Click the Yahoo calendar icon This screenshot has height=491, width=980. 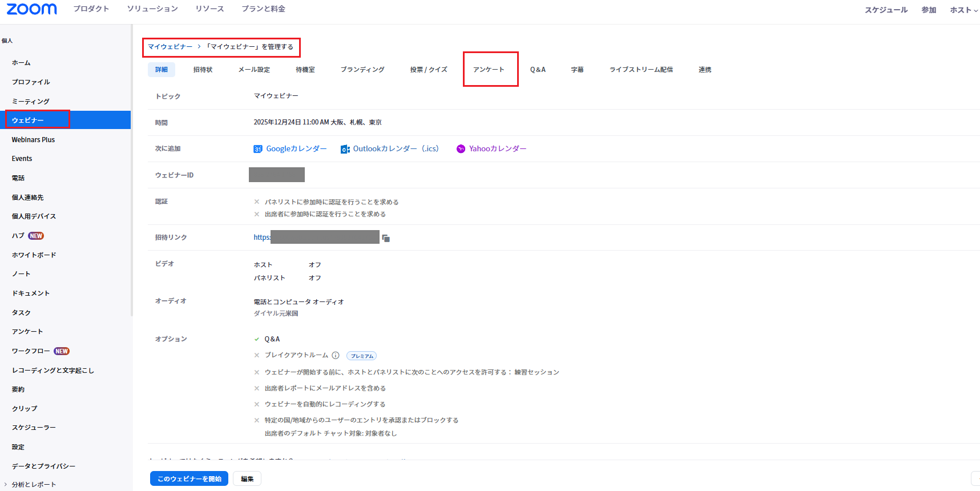(461, 149)
